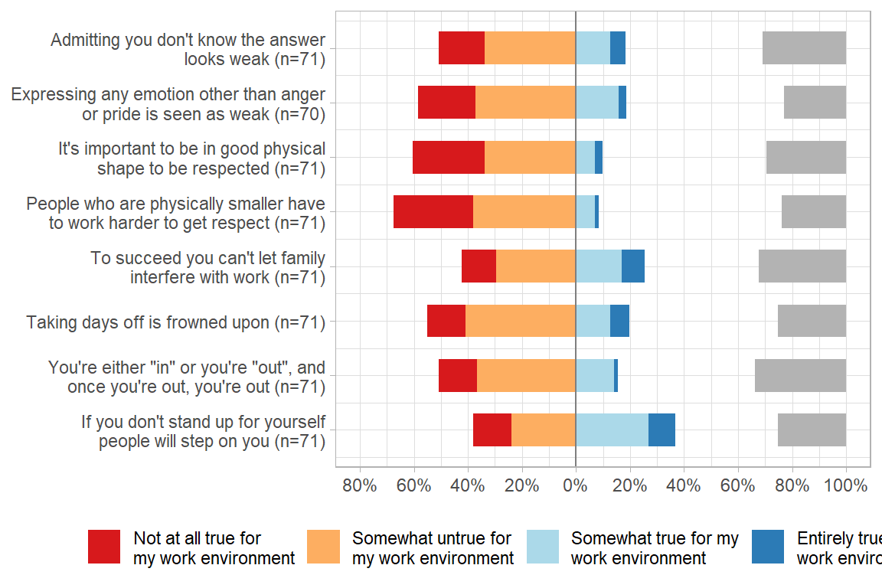Click the gray bar for 'You're either in or you're out'
The height and width of the screenshot is (588, 882).
coord(800,375)
